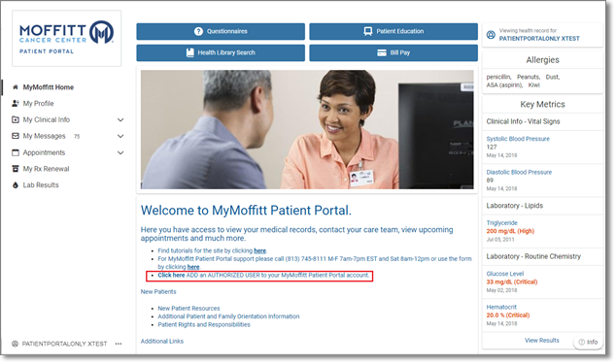
Task: Click the presentation icon on Patient Education
Action: 367,31
